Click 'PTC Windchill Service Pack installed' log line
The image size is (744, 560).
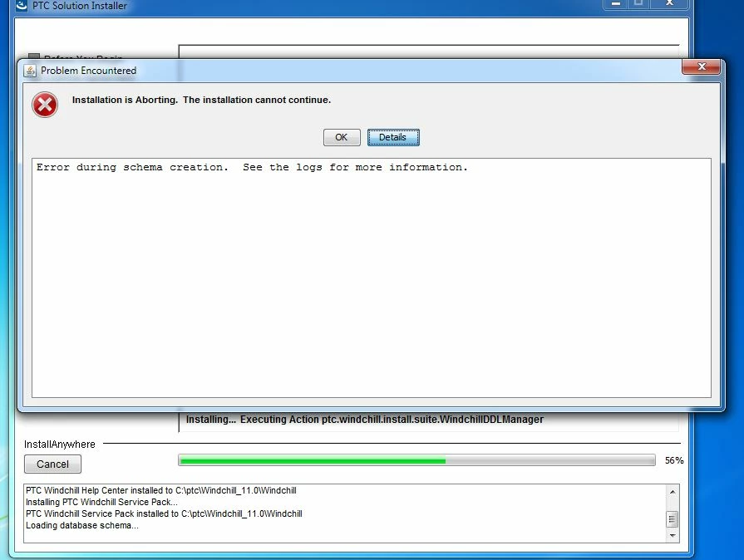(x=164, y=513)
